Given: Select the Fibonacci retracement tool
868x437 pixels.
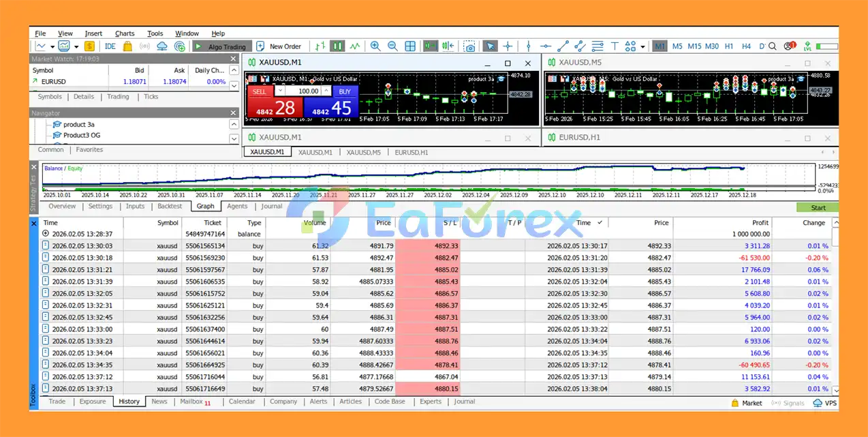Looking at the screenshot, I should (598, 46).
